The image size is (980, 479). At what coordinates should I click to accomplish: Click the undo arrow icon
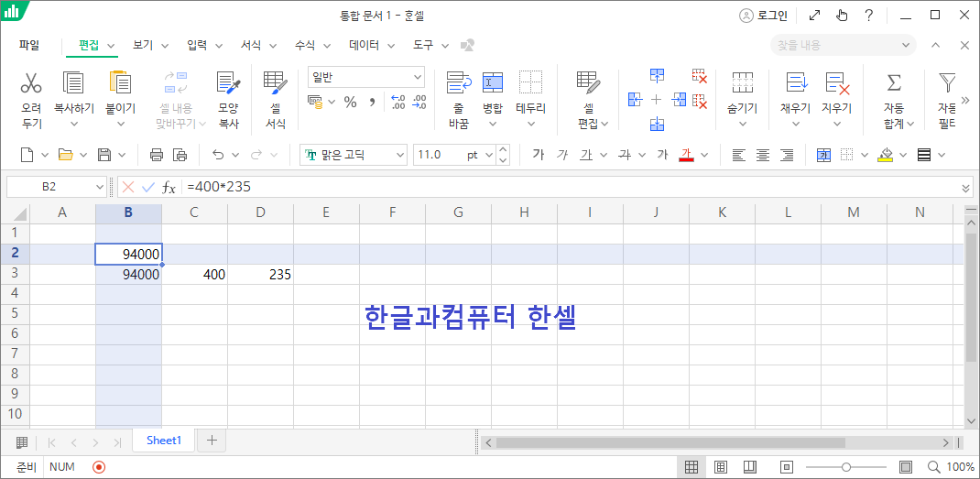pyautogui.click(x=217, y=155)
